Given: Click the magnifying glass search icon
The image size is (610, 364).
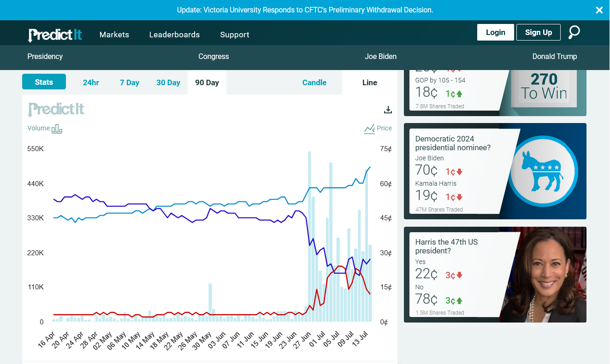Looking at the screenshot, I should pos(574,32).
